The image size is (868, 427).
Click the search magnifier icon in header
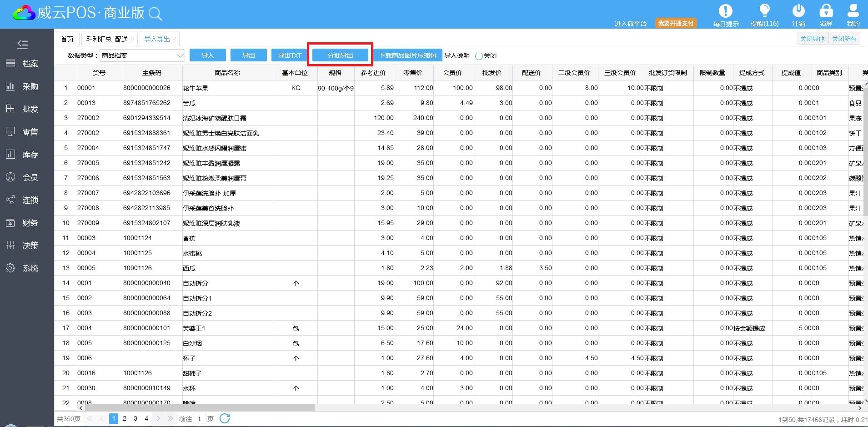(x=156, y=14)
